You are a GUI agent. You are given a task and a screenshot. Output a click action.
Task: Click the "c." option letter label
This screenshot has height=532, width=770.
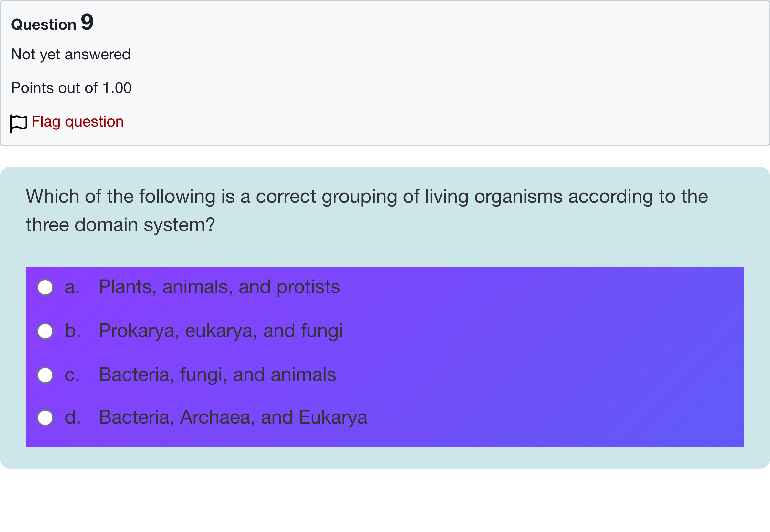click(72, 375)
